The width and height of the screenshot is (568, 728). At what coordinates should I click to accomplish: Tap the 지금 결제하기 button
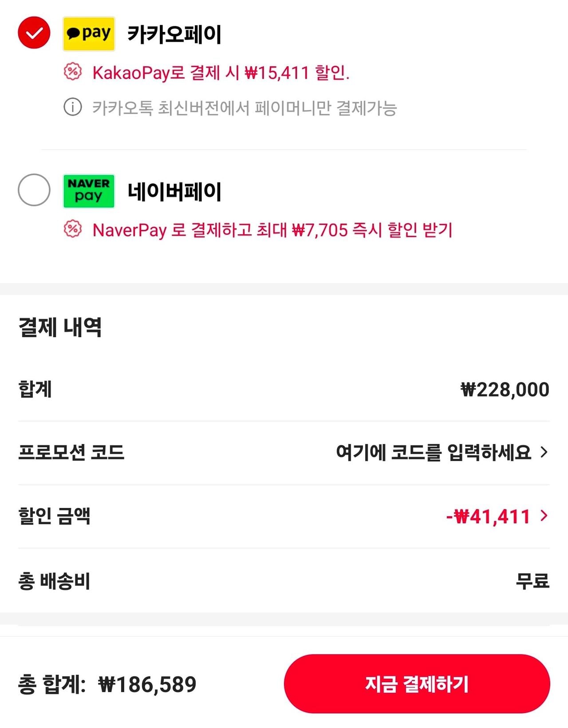[417, 684]
